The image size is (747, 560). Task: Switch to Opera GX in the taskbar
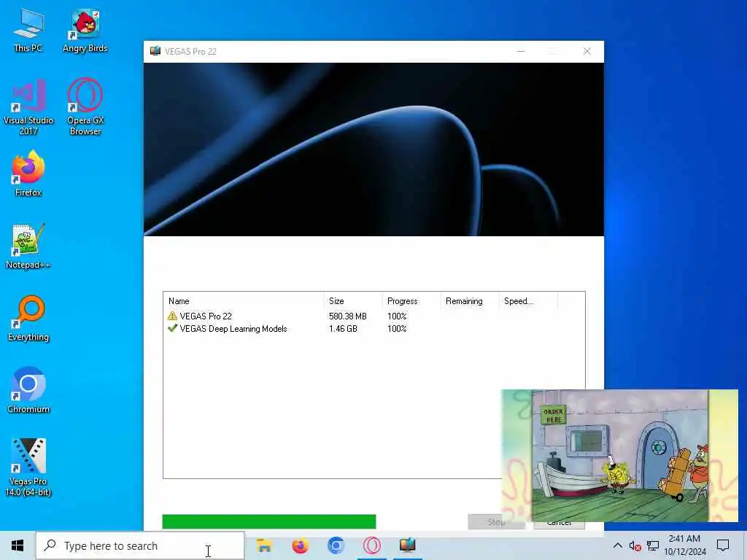pyautogui.click(x=372, y=545)
